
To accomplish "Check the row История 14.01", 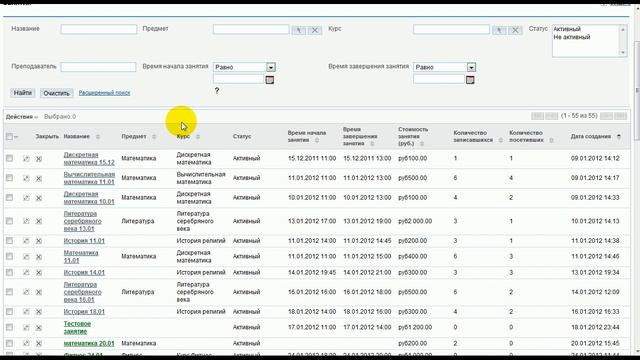I will pos(9,272).
